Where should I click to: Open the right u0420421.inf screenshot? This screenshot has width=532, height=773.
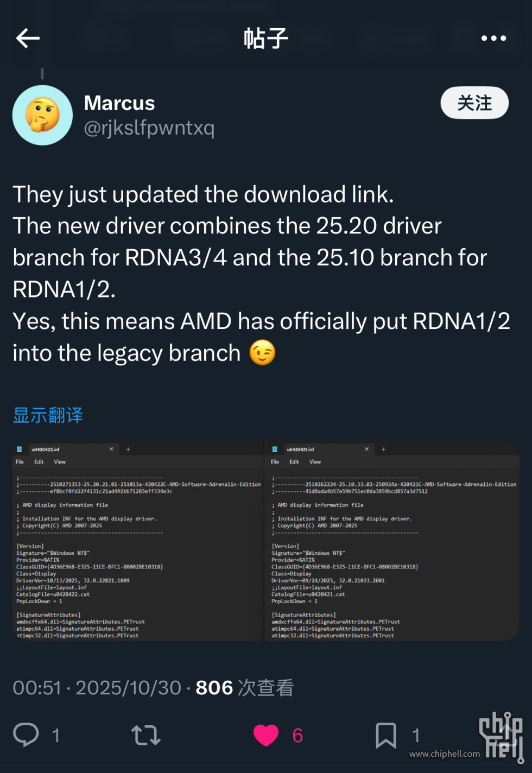(x=392, y=543)
